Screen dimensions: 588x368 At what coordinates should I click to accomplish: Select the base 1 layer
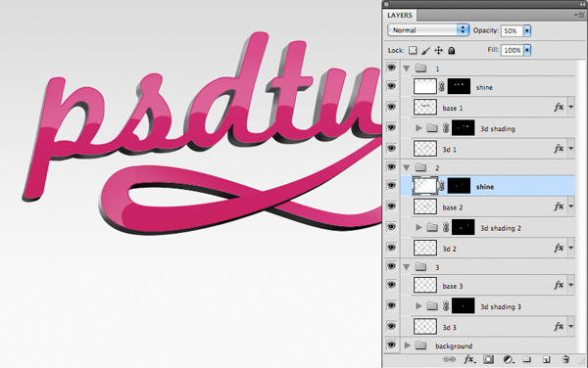click(487, 108)
